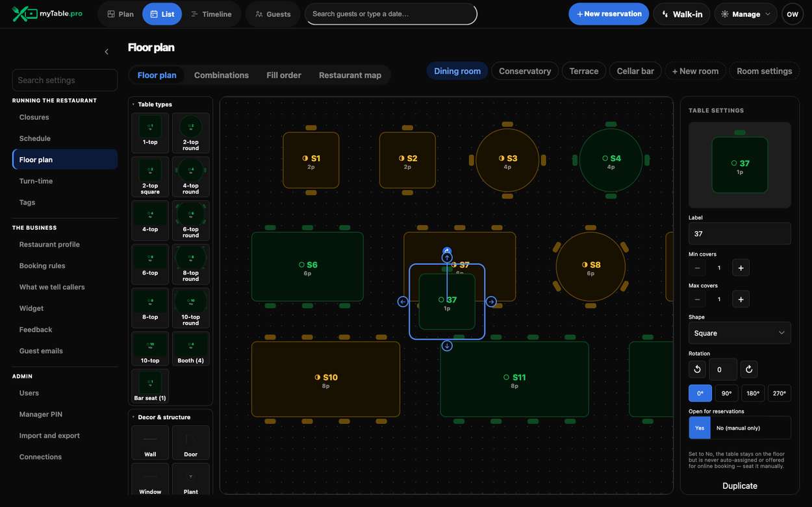Add a 10-top round table type
812x507 pixels.
[191, 308]
